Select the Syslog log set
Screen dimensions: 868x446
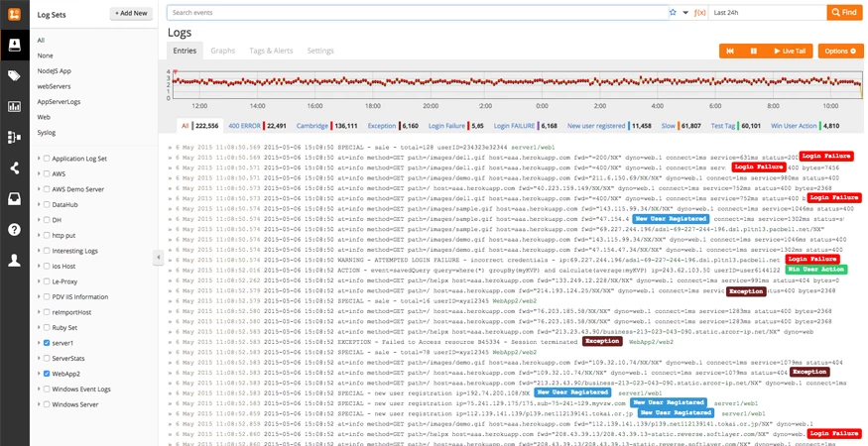(x=47, y=132)
